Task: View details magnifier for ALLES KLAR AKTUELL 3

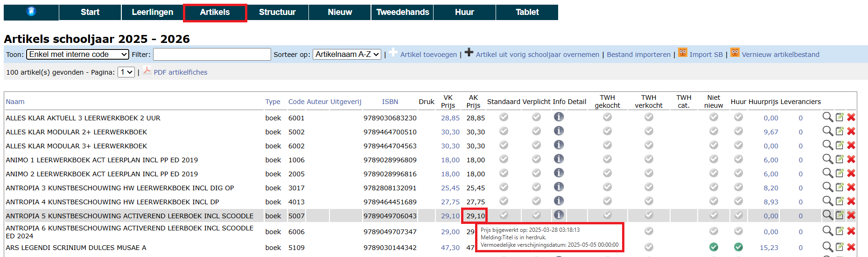Action: coord(827,117)
